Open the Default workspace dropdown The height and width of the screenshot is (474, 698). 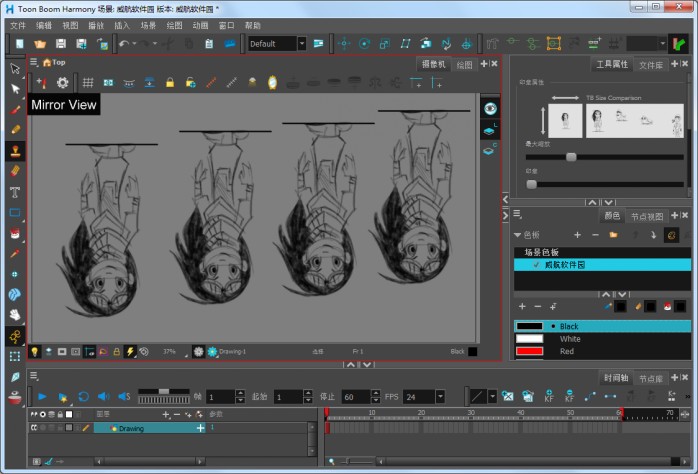click(302, 44)
